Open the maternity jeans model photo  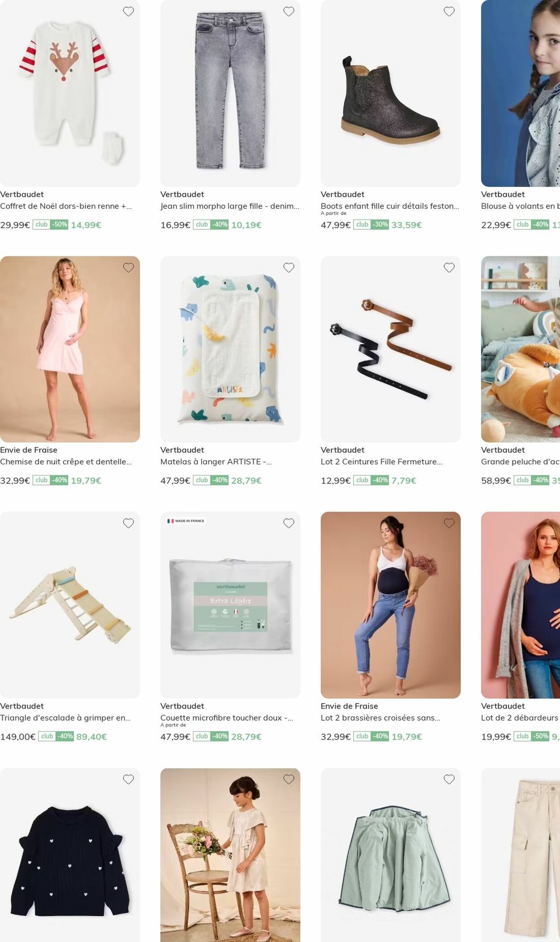pyautogui.click(x=391, y=605)
